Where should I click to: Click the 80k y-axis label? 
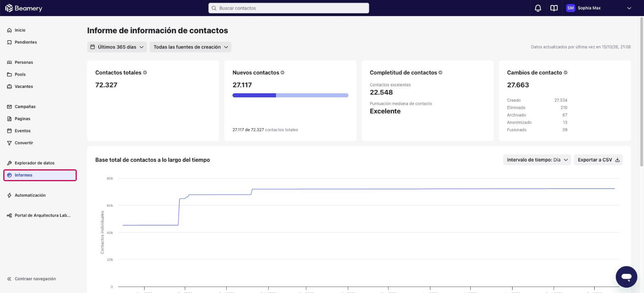[110, 178]
